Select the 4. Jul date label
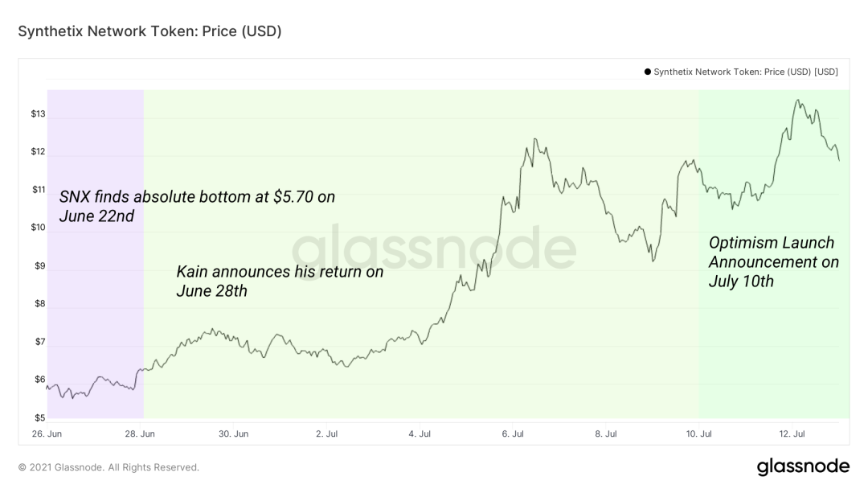The image size is (868, 489). (x=420, y=434)
